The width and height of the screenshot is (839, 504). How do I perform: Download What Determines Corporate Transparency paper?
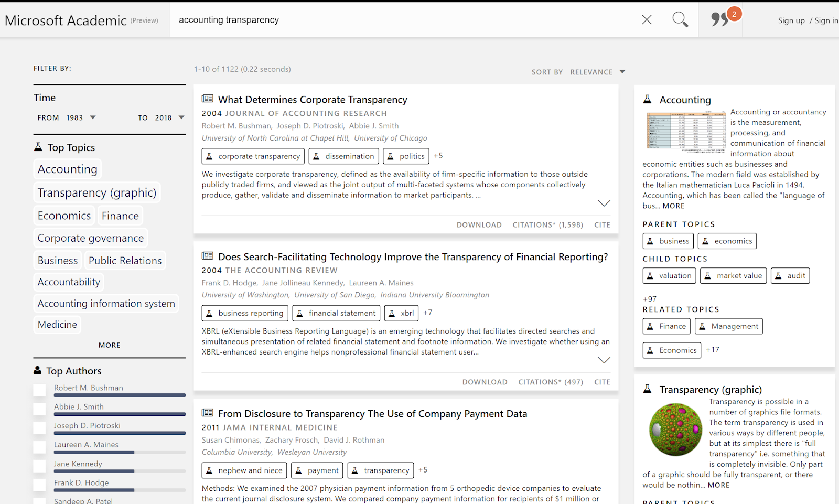(x=479, y=225)
